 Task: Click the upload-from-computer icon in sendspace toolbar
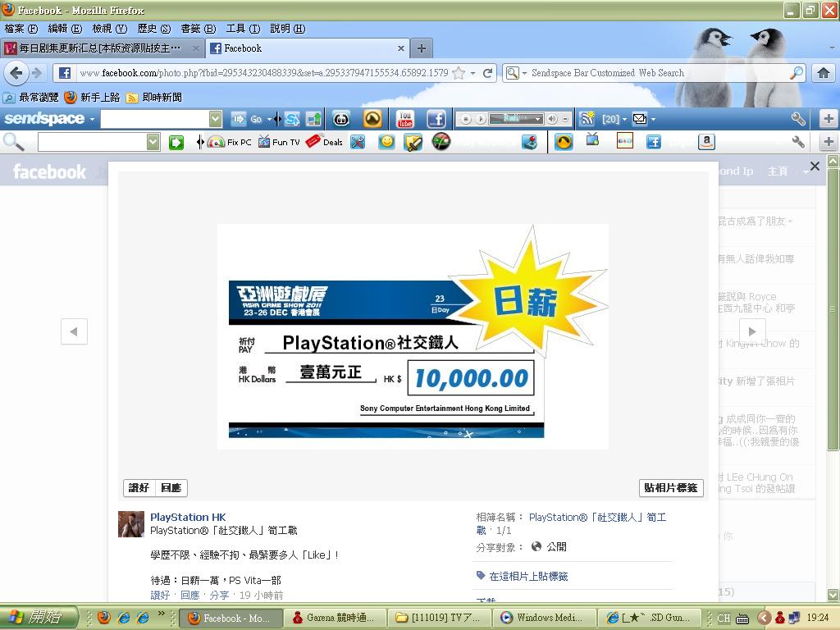[314, 119]
